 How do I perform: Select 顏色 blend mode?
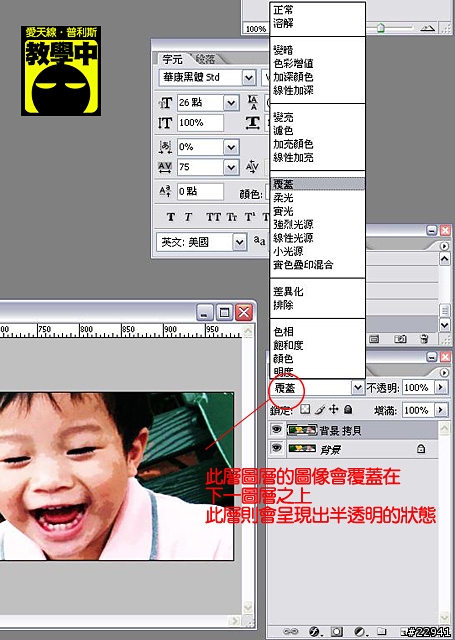point(283,358)
